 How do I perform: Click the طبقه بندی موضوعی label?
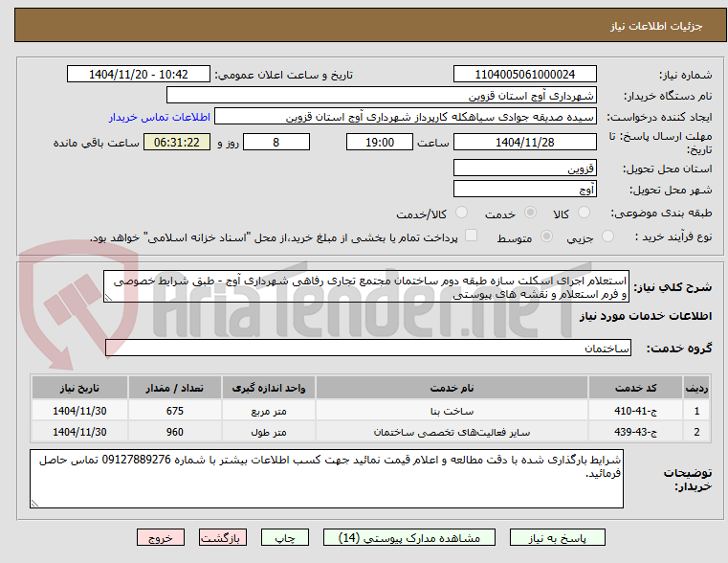point(661,213)
